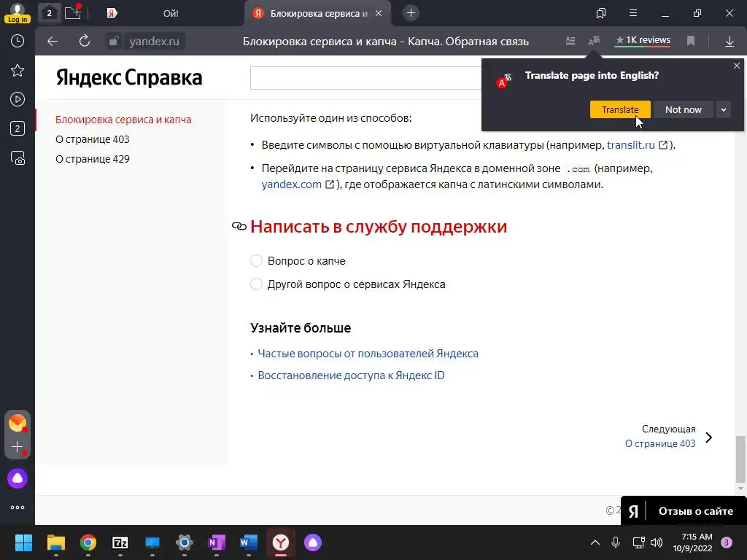Image resolution: width=747 pixels, height=560 pixels.
Task: Switch to the Блокировка сервиса и капча tab
Action: coord(319,13)
